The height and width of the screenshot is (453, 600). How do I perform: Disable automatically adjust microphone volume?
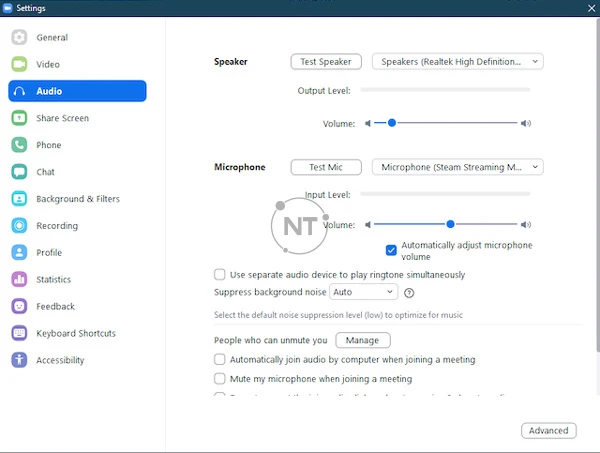[391, 250]
